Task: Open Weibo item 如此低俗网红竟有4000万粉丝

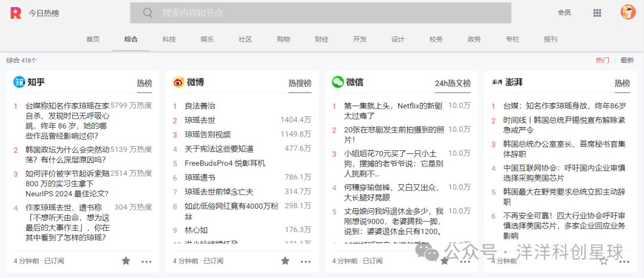Action: tap(231, 211)
